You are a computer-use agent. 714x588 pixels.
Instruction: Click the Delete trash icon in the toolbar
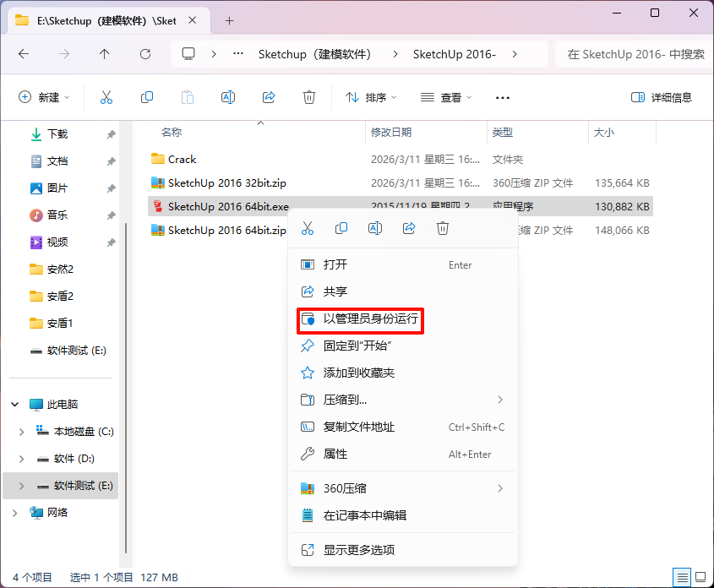pyautogui.click(x=309, y=97)
